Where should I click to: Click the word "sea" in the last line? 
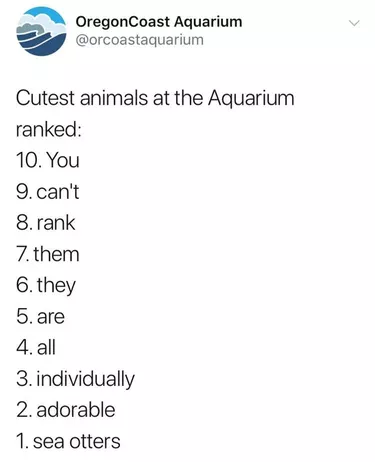48,442
